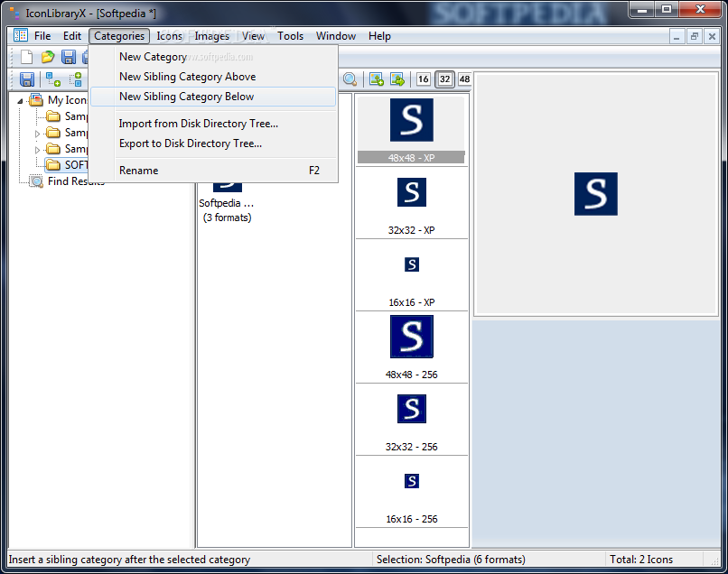Image resolution: width=728 pixels, height=574 pixels.
Task: Click the Save icon in the second toolbar
Action: (x=27, y=79)
